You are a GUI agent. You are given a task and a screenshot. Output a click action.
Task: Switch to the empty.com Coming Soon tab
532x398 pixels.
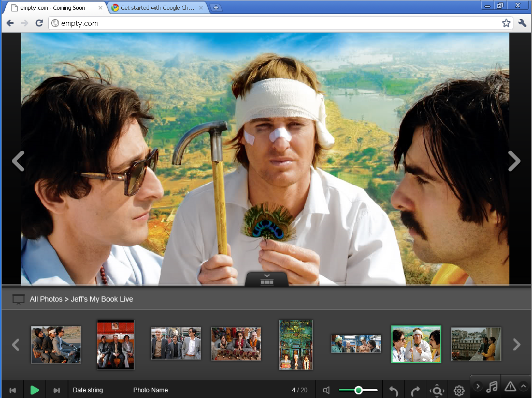(53, 8)
